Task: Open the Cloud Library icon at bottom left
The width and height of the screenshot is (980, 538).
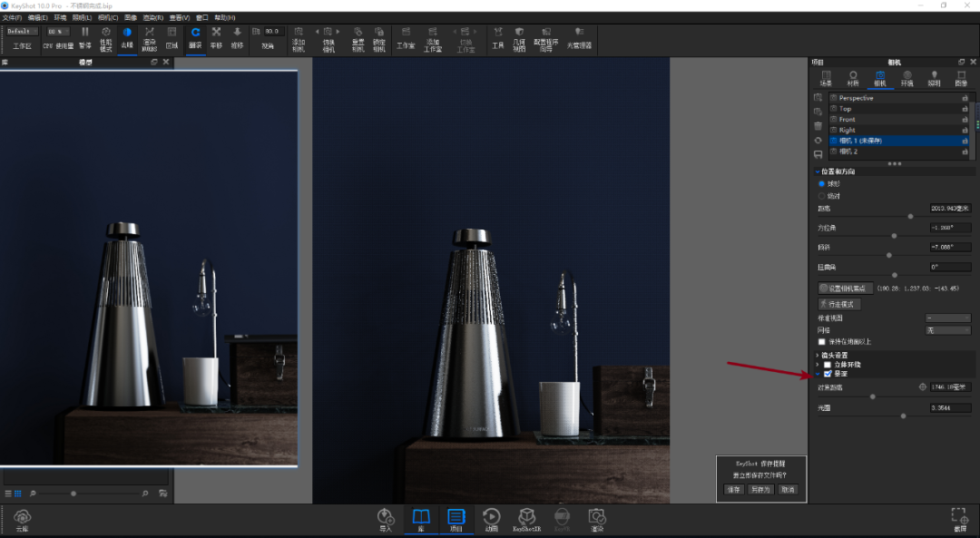Action: tap(23, 520)
